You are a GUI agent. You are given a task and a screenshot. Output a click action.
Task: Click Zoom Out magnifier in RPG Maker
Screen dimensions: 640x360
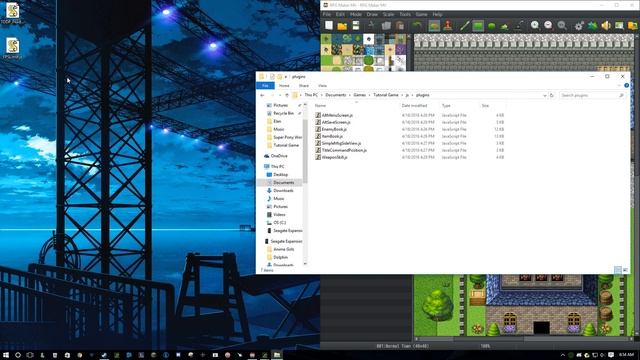tap(548, 25)
